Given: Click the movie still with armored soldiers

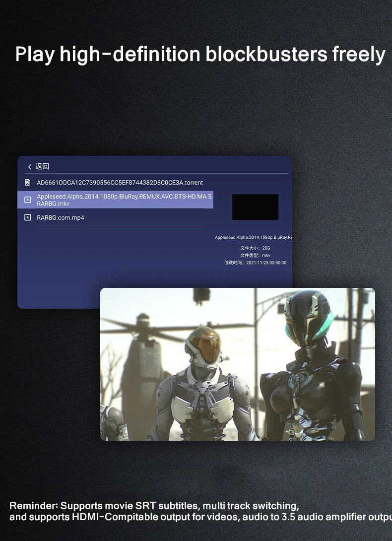Looking at the screenshot, I should point(237,364).
